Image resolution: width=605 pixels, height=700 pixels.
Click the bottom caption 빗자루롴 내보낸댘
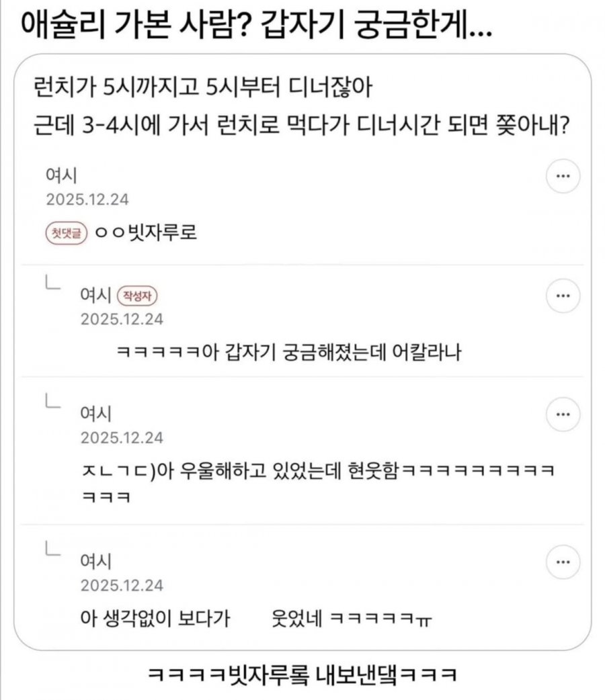click(x=302, y=673)
